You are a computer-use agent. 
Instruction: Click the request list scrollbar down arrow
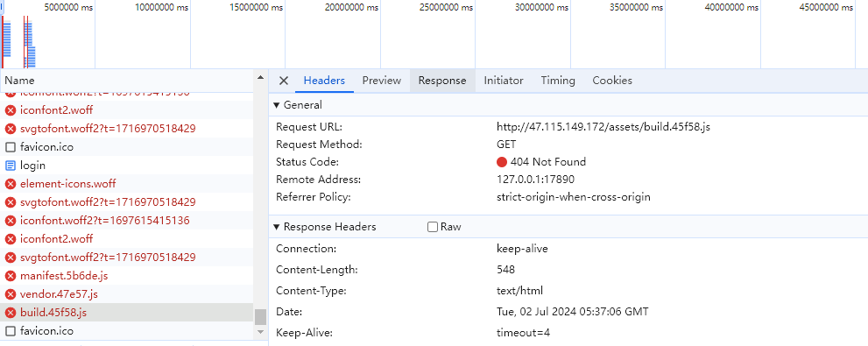[x=261, y=332]
